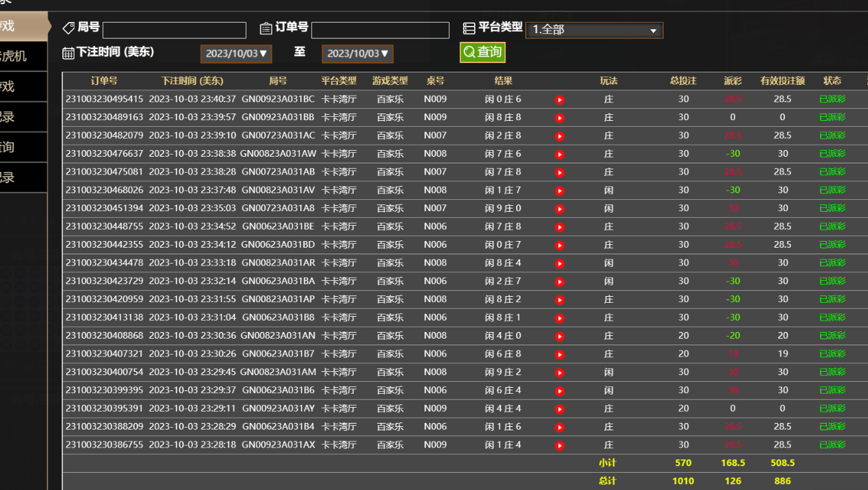The image size is (868, 490).
Task: Click subtotal bet amount 570
Action: (683, 463)
